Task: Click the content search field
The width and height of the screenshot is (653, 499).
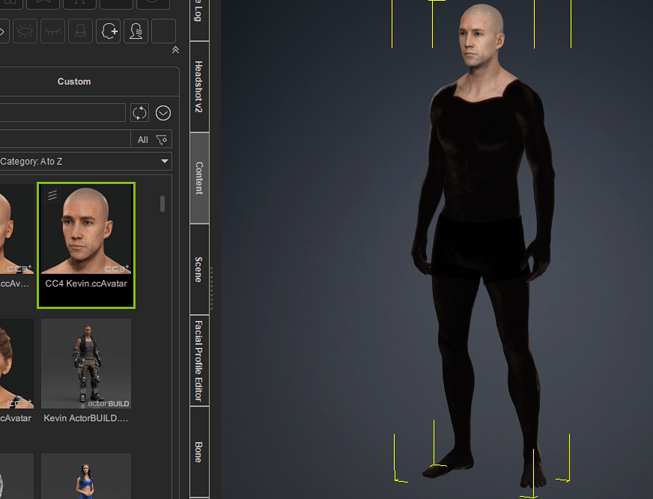Action: [62, 113]
